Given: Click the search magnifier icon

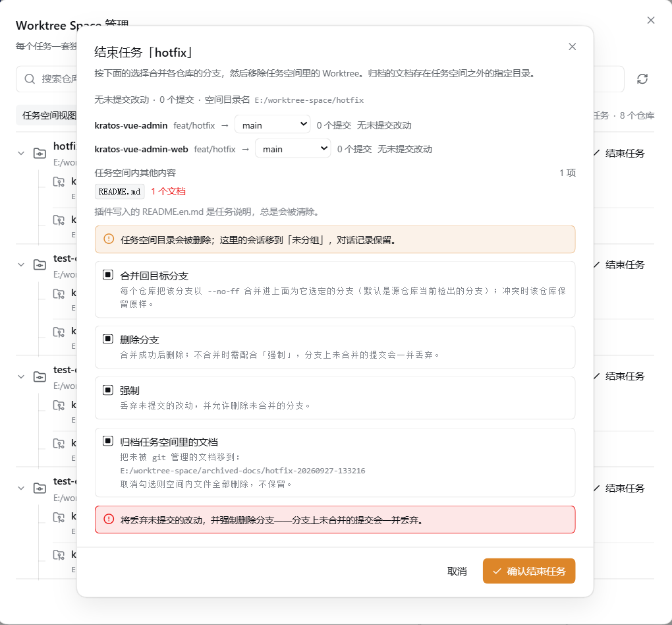Looking at the screenshot, I should [30, 79].
